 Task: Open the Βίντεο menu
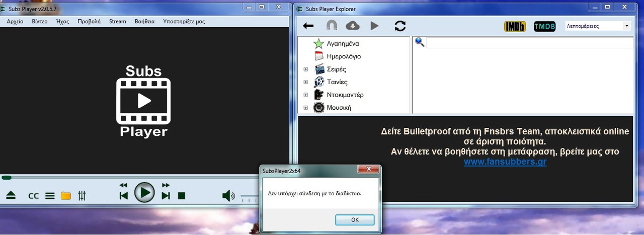pos(40,21)
